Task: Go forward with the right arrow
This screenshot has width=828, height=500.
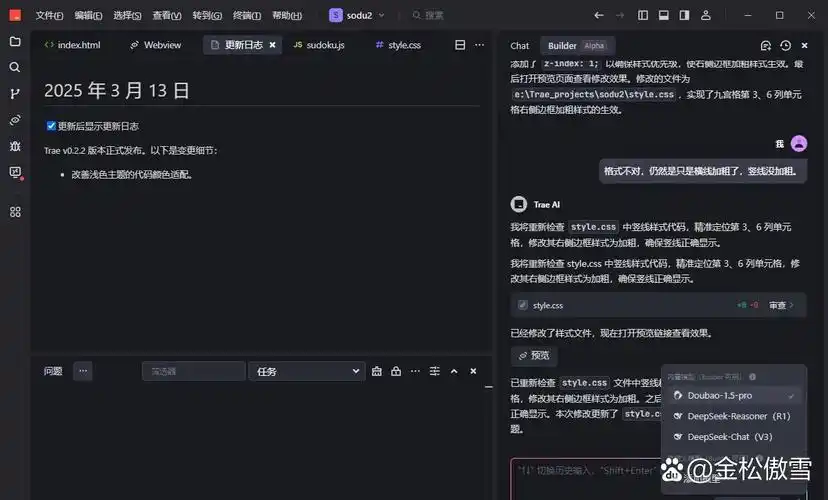Action: [620, 15]
